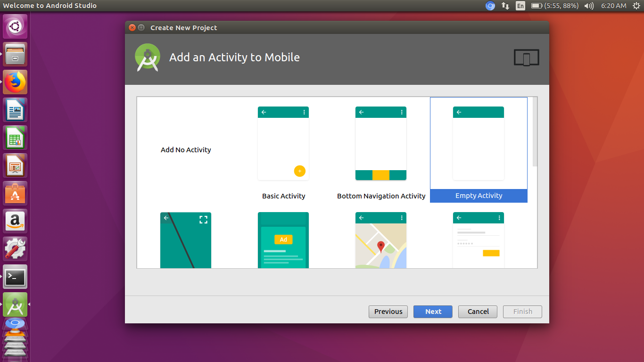Image resolution: width=644 pixels, height=362 pixels.
Task: Cancel the Create New Project wizard
Action: (478, 312)
